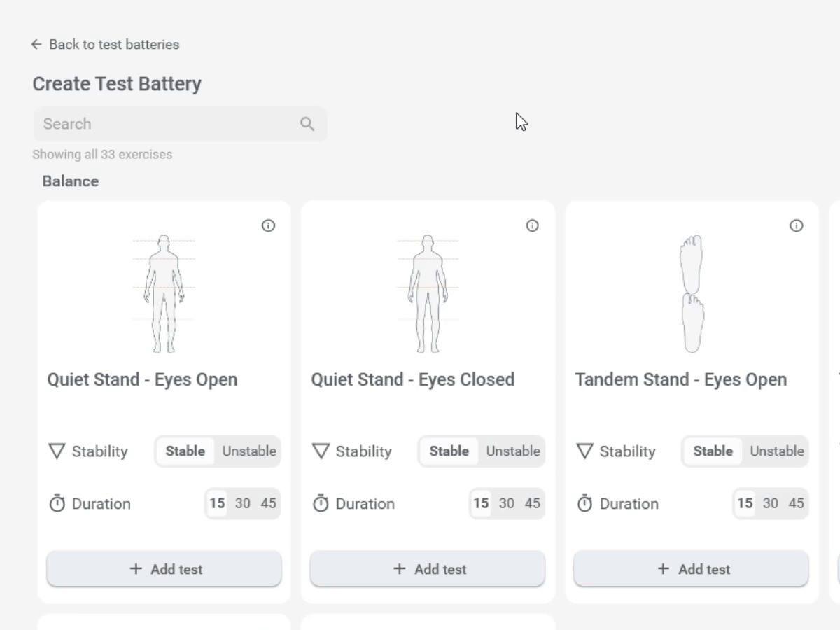Click the Quiet Stand - Eyes Open body illustration
Image resolution: width=840 pixels, height=630 pixels.
click(164, 294)
